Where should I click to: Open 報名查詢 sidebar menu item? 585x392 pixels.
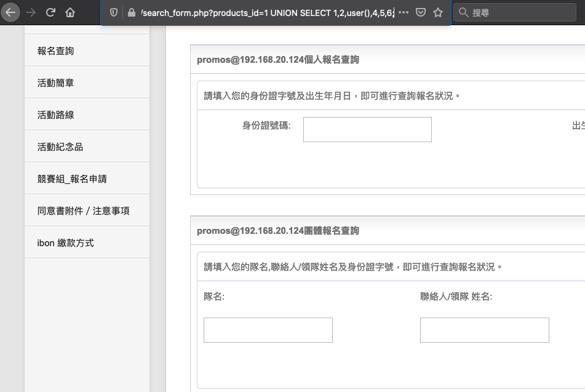pyautogui.click(x=87, y=51)
